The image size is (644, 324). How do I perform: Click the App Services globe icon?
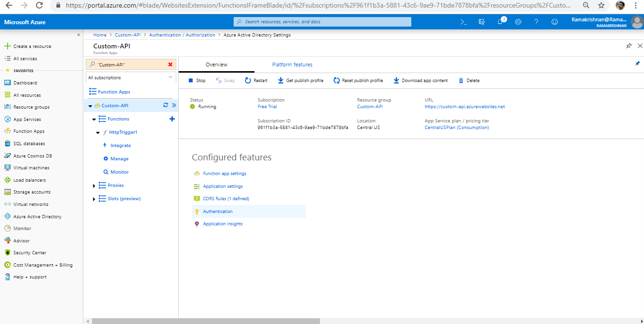pyautogui.click(x=8, y=119)
